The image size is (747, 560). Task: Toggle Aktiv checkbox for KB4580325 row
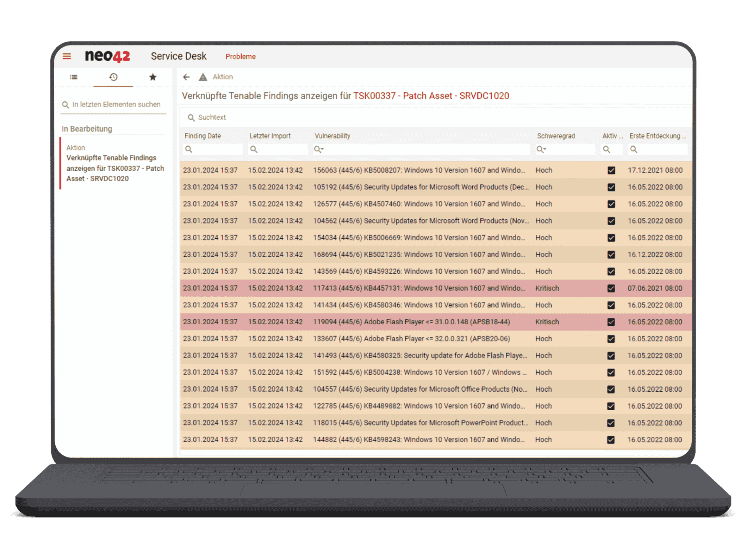[611, 355]
